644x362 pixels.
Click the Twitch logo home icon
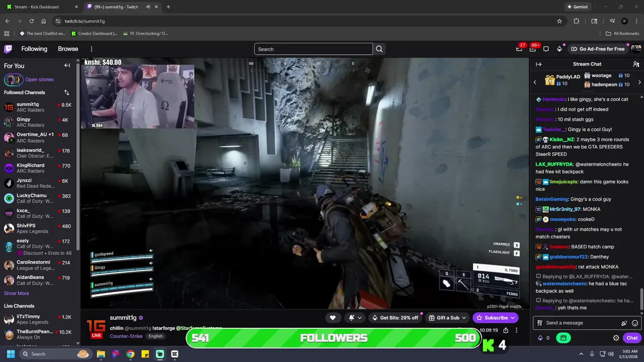coord(8,49)
